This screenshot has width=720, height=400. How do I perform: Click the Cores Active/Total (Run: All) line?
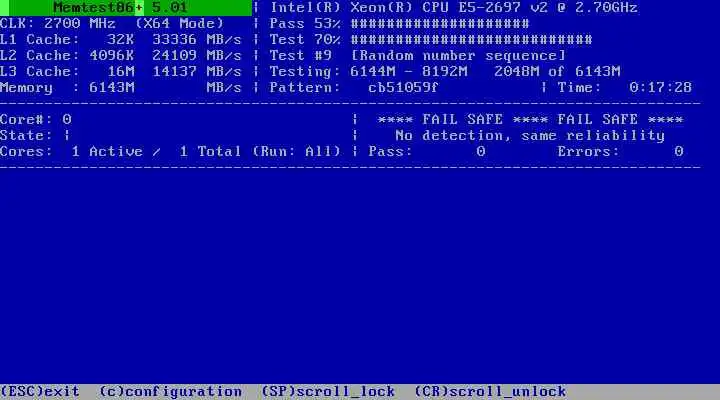tap(170, 152)
